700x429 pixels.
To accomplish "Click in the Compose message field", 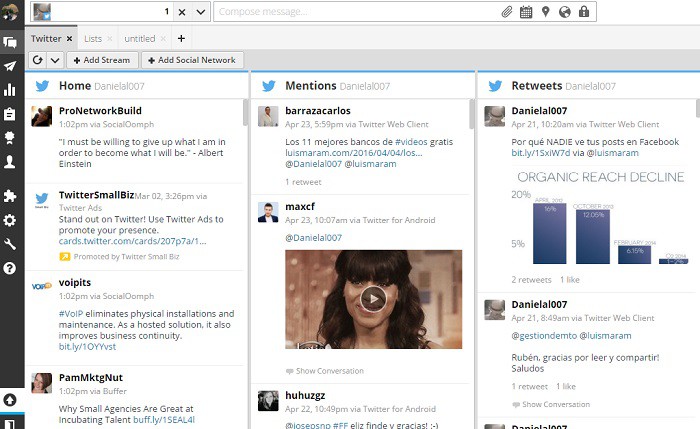I will point(357,12).
